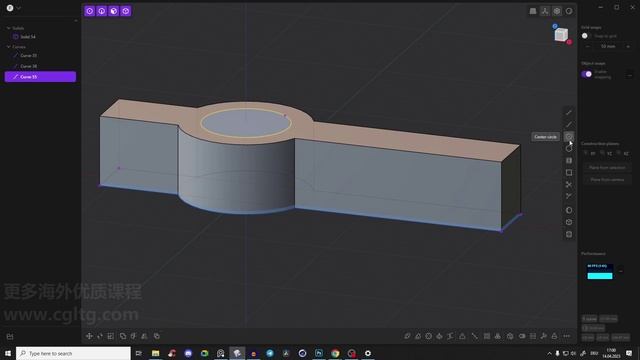
Task: Click the orientation cube gizmo
Action: [x=562, y=35]
